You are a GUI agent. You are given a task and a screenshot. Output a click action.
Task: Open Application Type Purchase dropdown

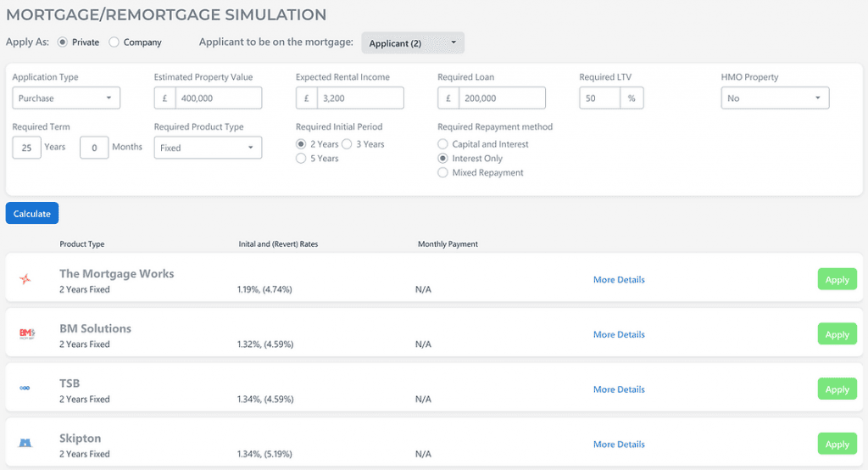click(x=66, y=98)
